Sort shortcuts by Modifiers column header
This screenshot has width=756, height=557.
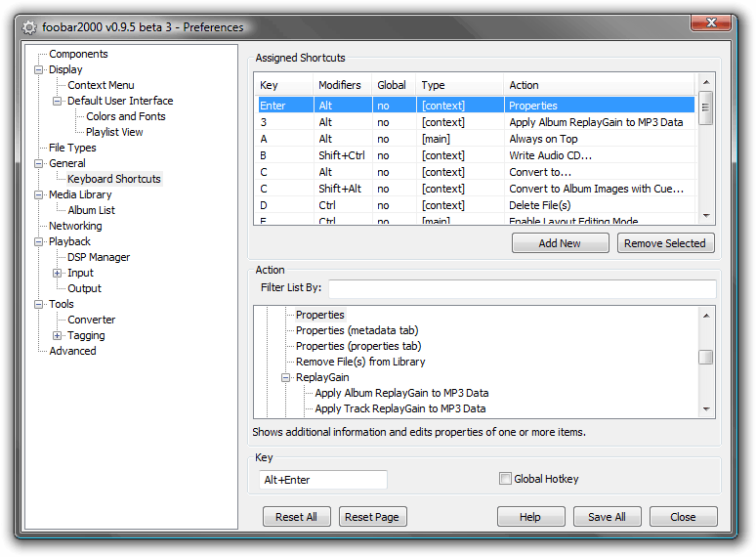[342, 85]
